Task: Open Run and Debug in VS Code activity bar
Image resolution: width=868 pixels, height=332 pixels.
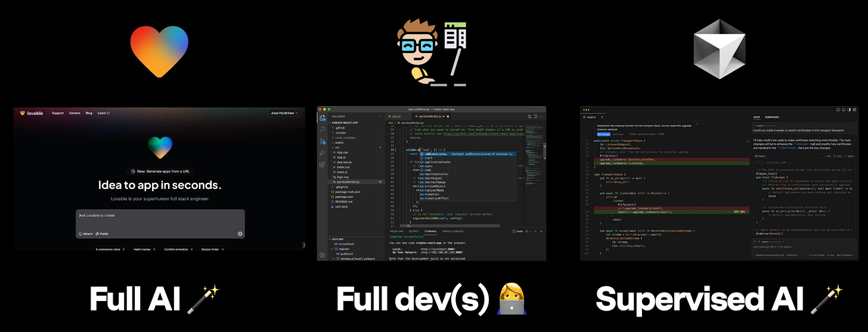Action: tap(322, 153)
